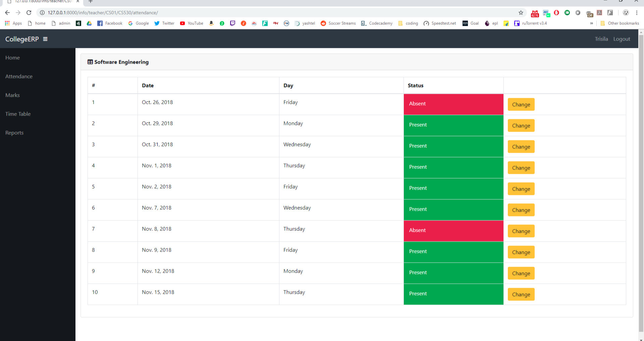Change attendance for Nov. 12, 2018
Viewport: 644px width, 341px height.
(x=521, y=273)
